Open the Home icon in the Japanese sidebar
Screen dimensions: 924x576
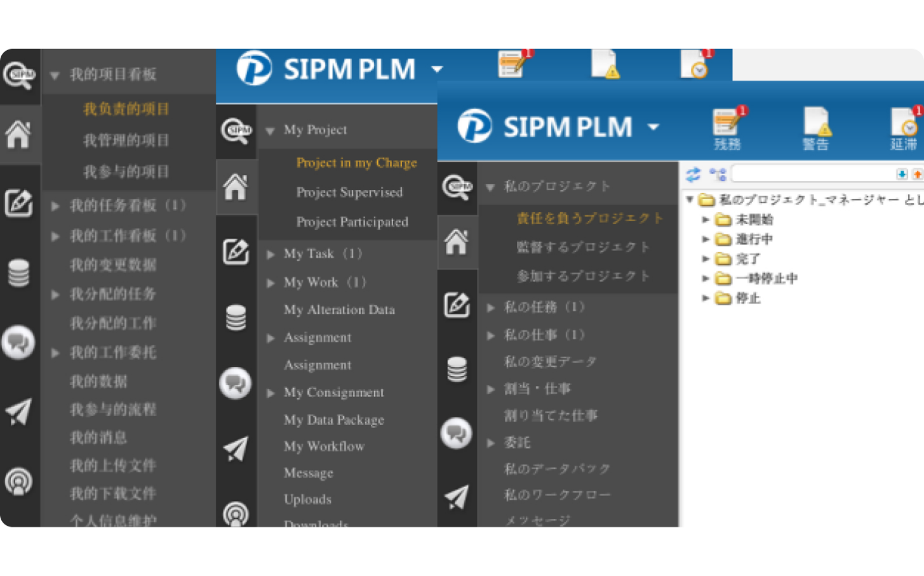pos(457,242)
